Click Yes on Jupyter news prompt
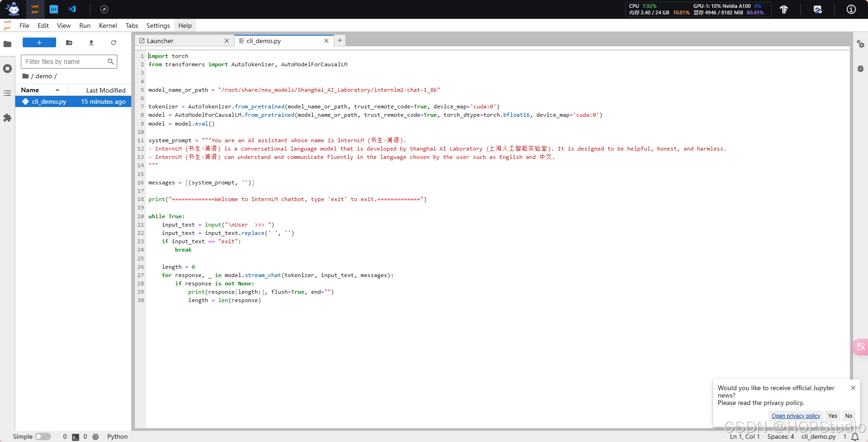The height and width of the screenshot is (442, 868). 833,416
